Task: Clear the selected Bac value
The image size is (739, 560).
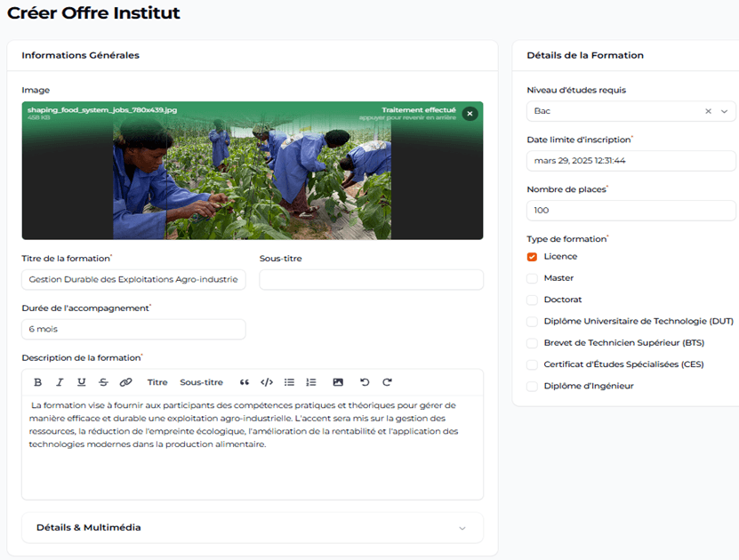Action: coord(708,111)
